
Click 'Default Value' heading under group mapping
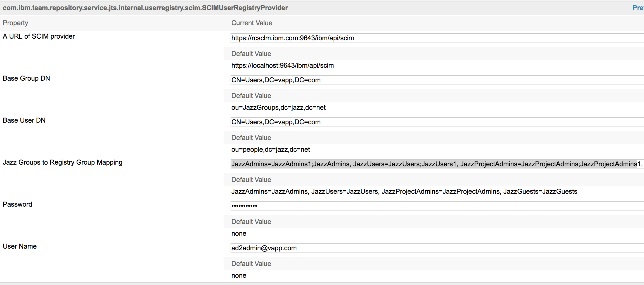click(251, 180)
